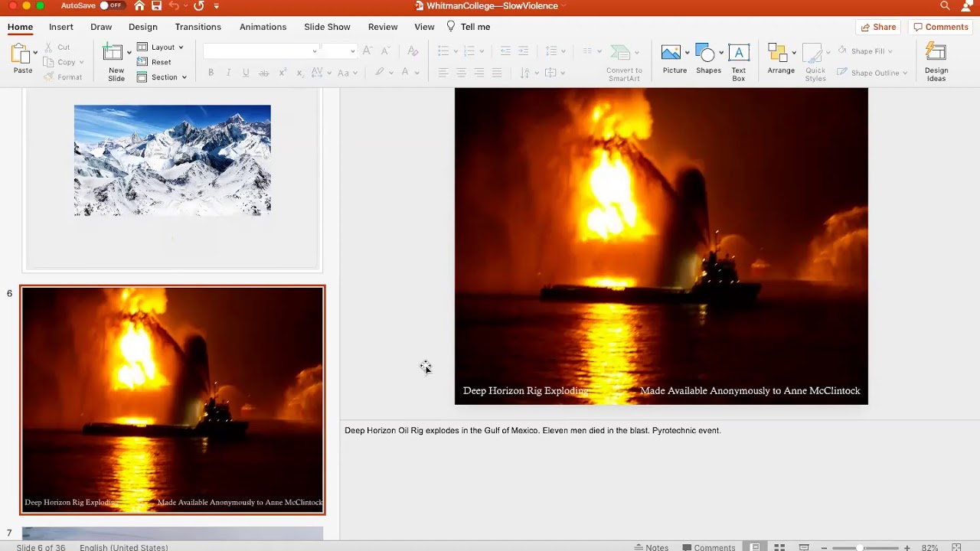Viewport: 980px width, 551px height.
Task: Switch to Normal view in status bar
Action: point(755,547)
